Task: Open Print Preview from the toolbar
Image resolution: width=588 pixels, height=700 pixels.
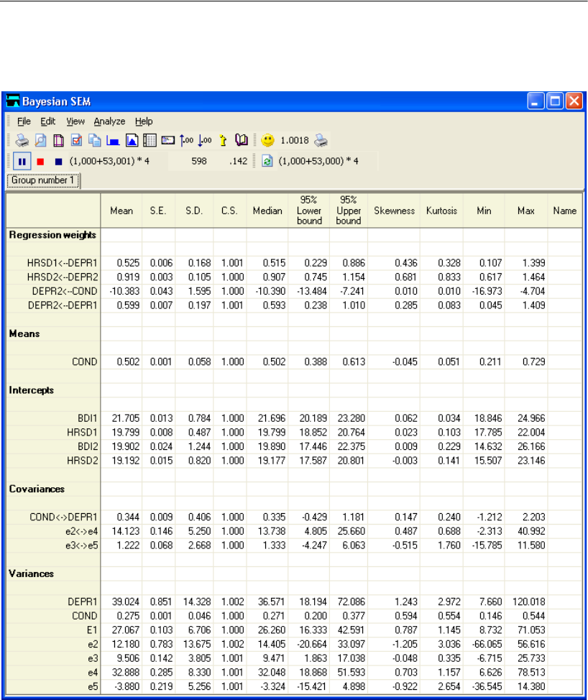Action: pyautogui.click(x=41, y=141)
